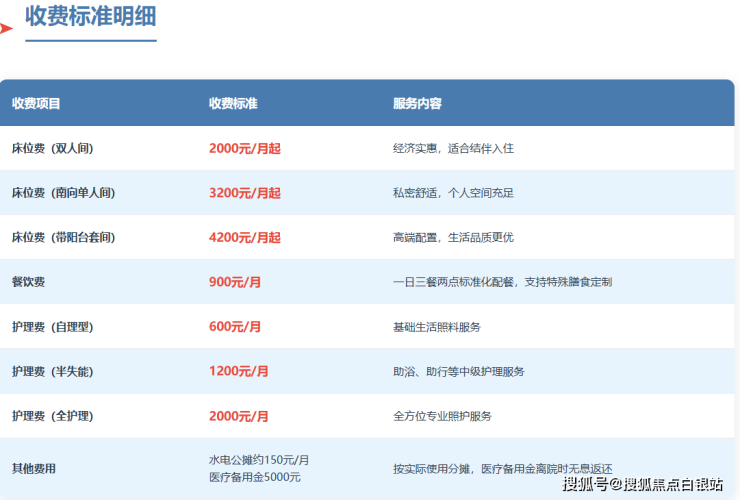Click the 收费项目 column header

36,103
